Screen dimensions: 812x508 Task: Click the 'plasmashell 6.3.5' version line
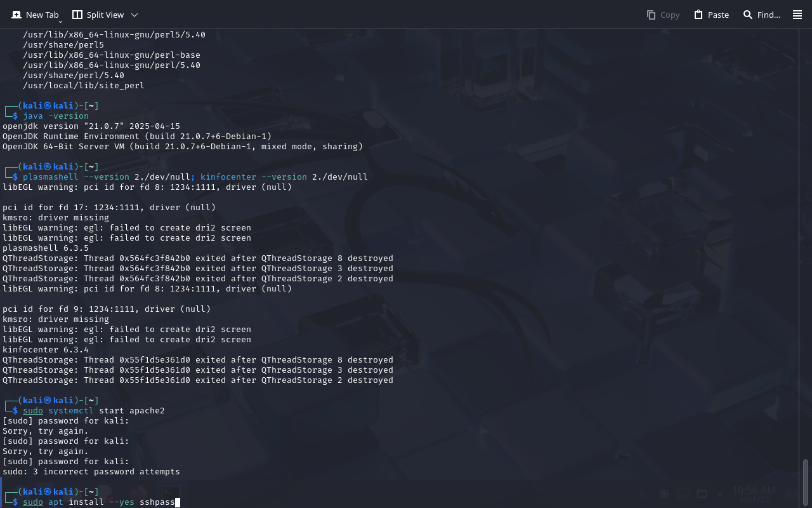[46, 248]
